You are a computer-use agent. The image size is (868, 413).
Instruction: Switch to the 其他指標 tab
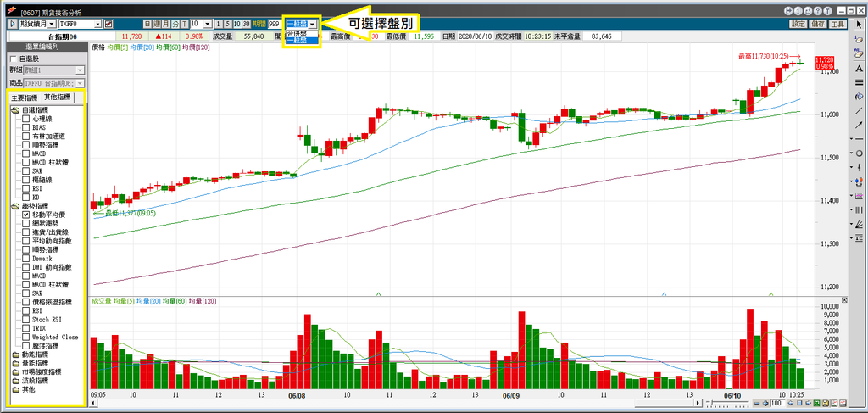pyautogui.click(x=58, y=98)
